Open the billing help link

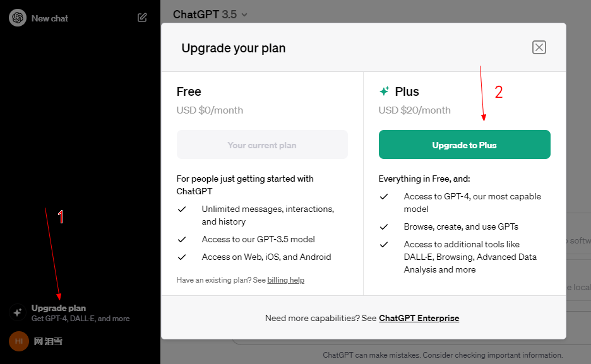coord(285,280)
